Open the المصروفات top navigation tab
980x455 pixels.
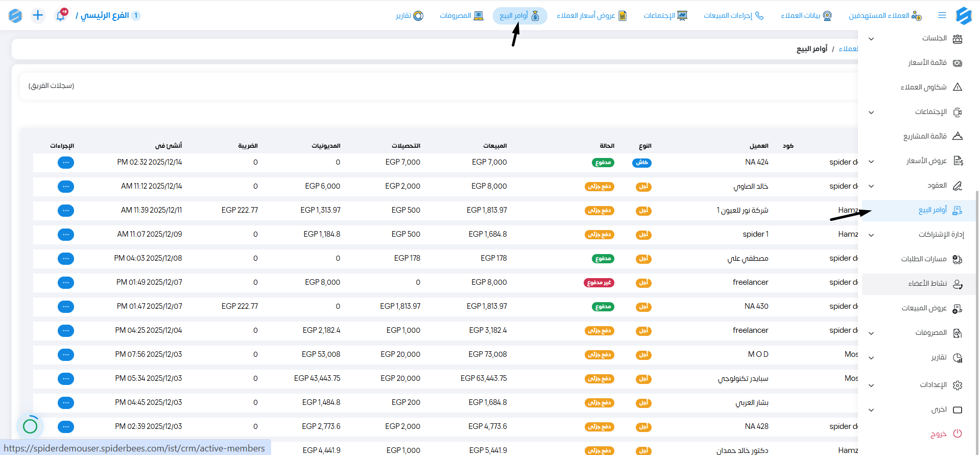(x=461, y=16)
